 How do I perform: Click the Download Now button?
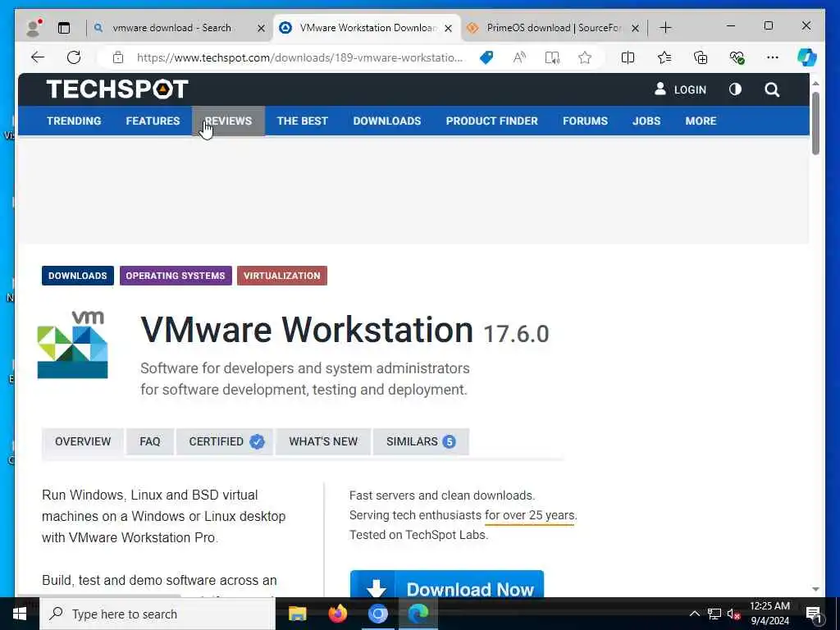(447, 585)
